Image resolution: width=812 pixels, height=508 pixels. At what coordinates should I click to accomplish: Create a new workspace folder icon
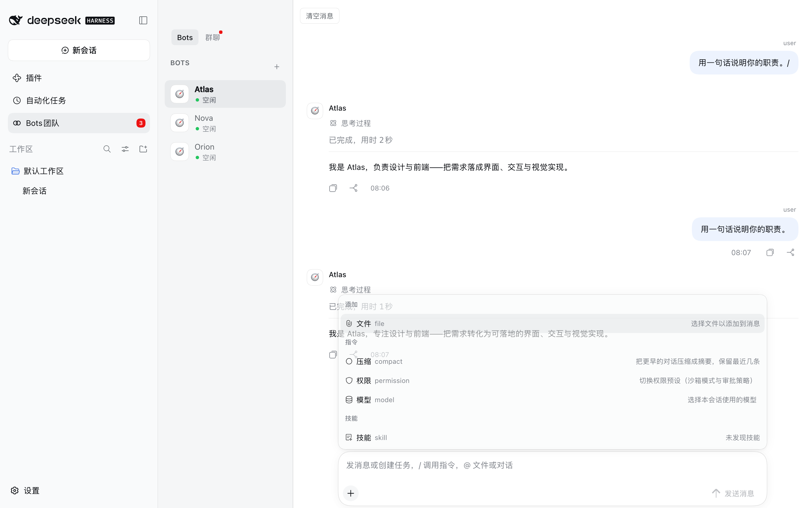click(143, 149)
